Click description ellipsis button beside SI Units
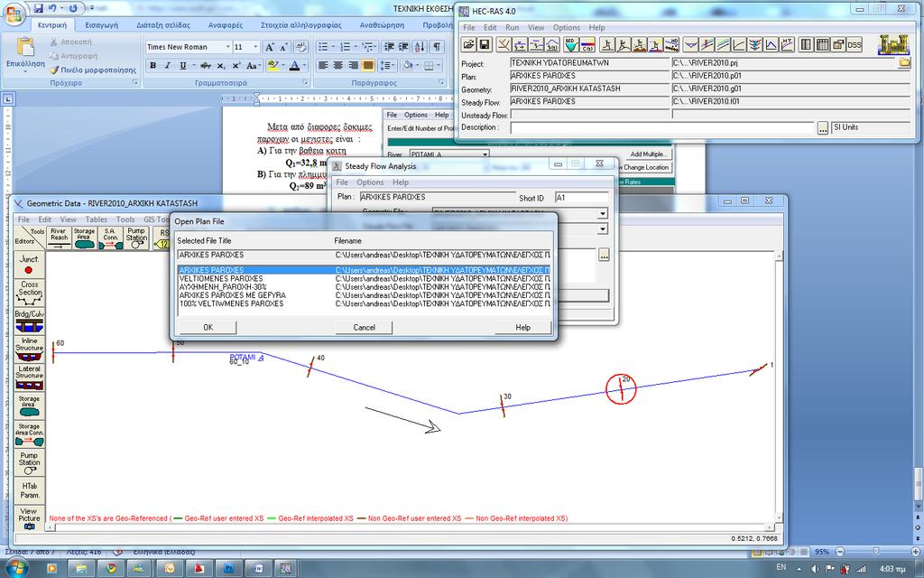The width and height of the screenshot is (924, 578). coord(823,128)
